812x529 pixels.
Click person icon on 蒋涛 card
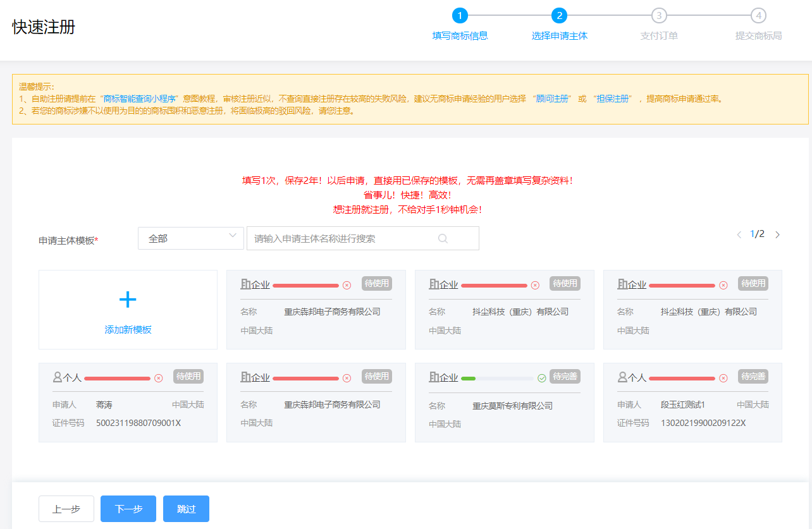pos(58,377)
